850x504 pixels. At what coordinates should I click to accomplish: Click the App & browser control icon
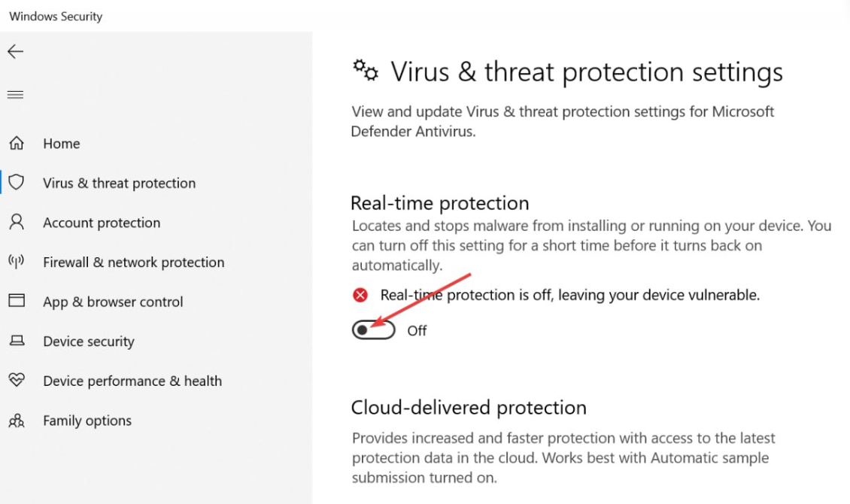click(17, 302)
